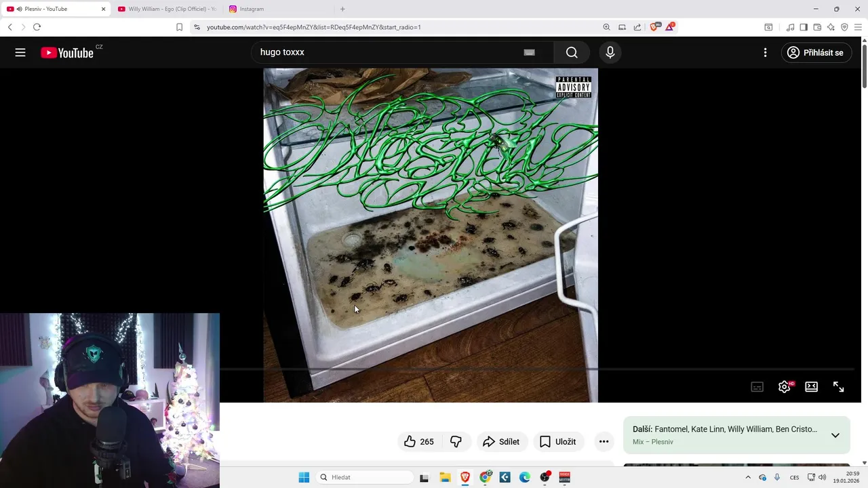
Task: Toggle theater mode in player
Action: pos(812,386)
